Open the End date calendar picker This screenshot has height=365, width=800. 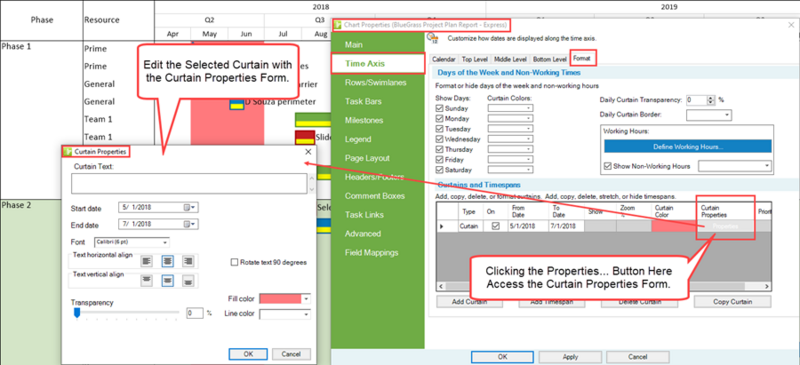coord(190,224)
